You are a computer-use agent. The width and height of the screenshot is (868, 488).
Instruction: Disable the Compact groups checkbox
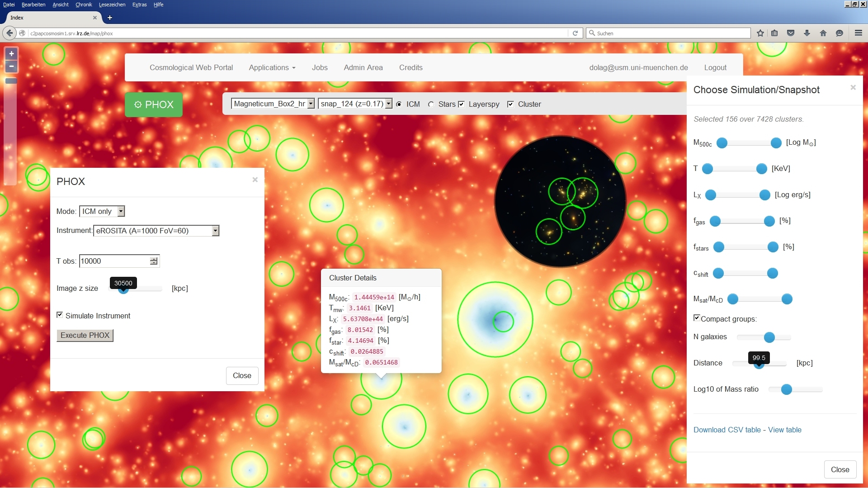click(697, 318)
